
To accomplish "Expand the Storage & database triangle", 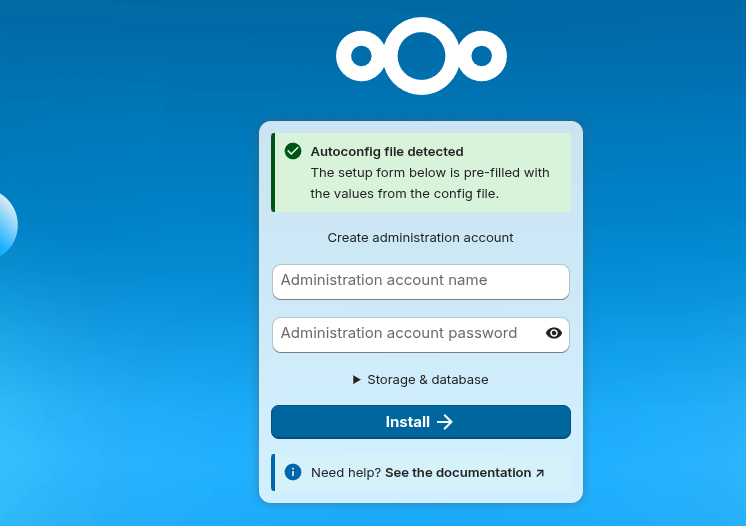I will (357, 380).
